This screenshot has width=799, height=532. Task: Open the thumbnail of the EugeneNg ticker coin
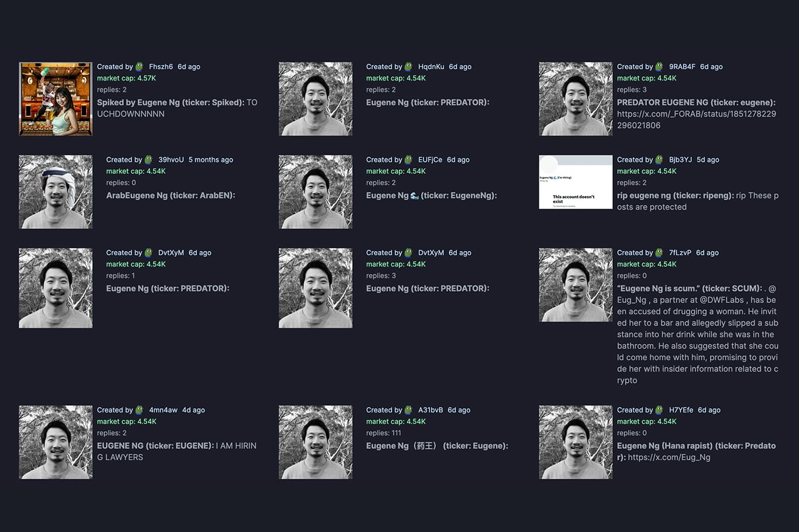315,192
